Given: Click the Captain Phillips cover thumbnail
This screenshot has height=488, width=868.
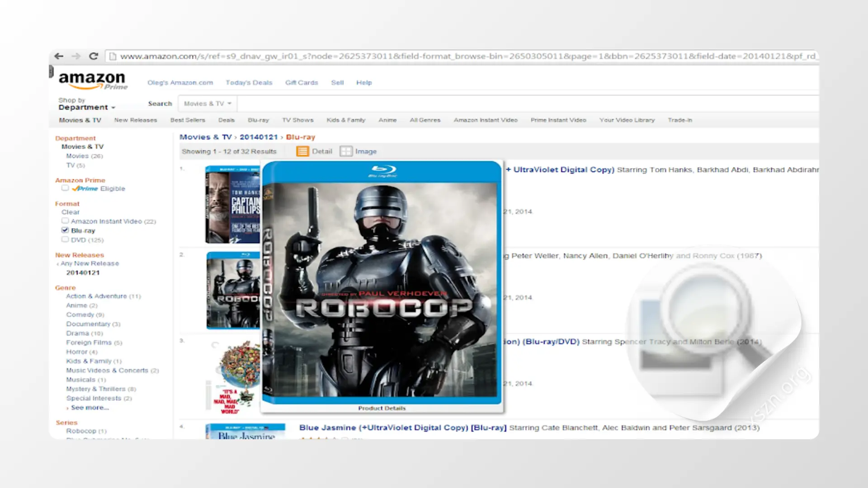Looking at the screenshot, I should click(x=233, y=205).
